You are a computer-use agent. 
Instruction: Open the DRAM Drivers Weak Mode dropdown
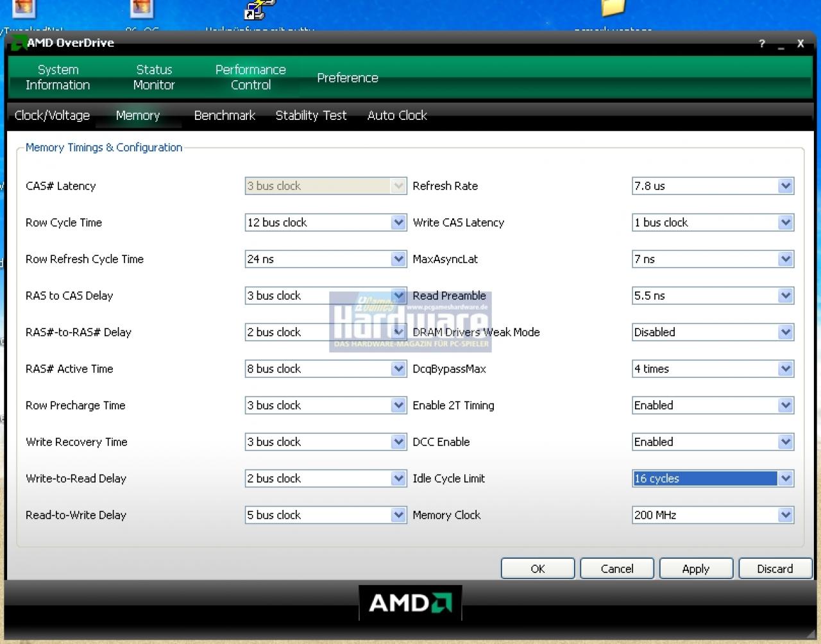tap(713, 332)
